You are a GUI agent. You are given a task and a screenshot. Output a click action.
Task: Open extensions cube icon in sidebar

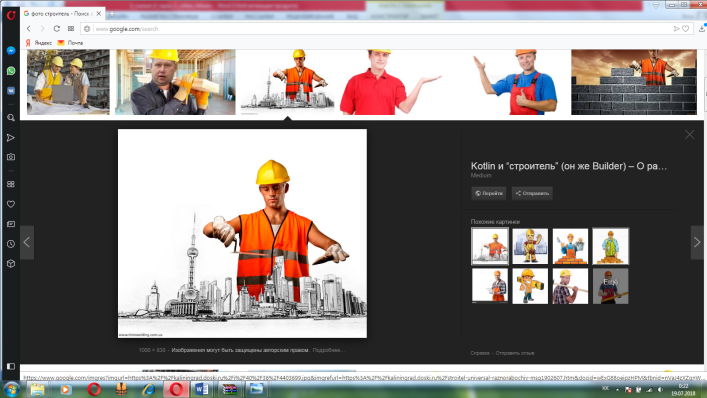(11, 264)
